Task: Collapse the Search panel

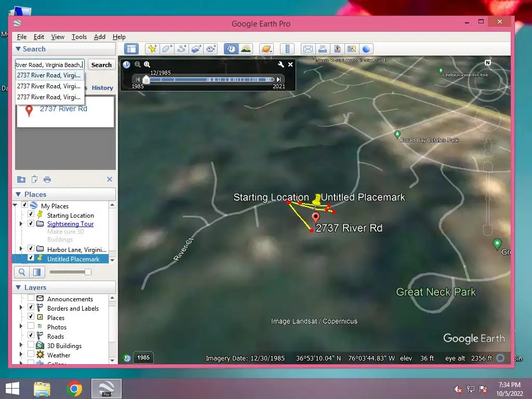Action: pos(18,49)
